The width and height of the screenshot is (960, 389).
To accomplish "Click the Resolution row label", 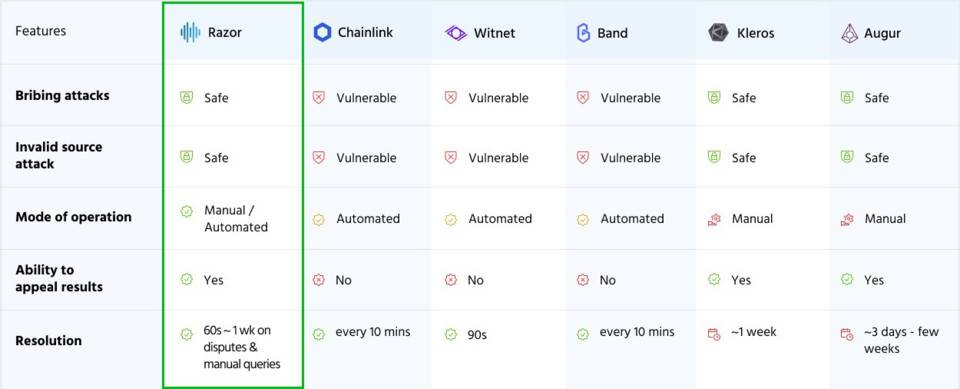I will 48,341.
